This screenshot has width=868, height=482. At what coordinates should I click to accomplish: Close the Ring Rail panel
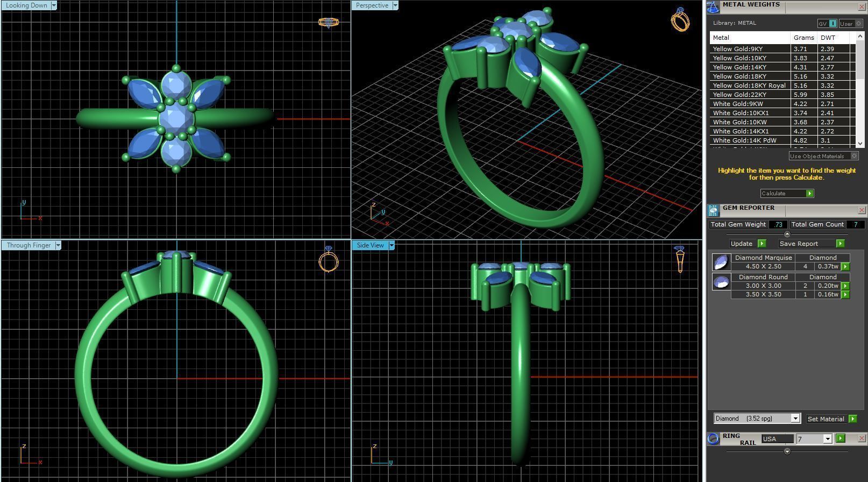click(862, 438)
